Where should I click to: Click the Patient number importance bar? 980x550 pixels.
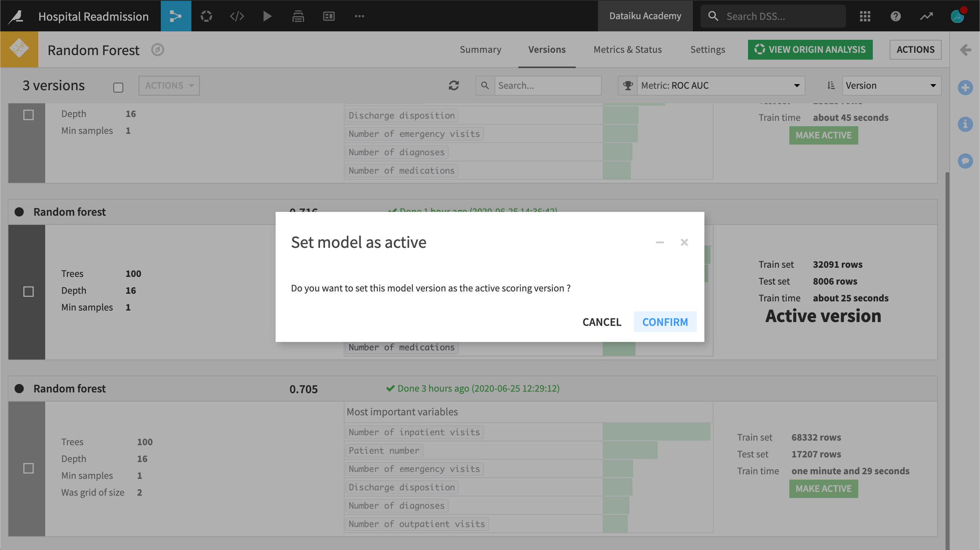point(630,450)
